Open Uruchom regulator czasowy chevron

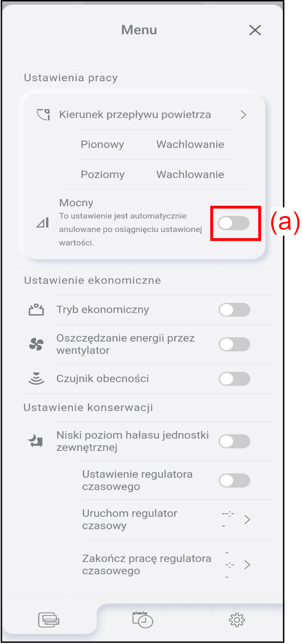[x=247, y=520]
